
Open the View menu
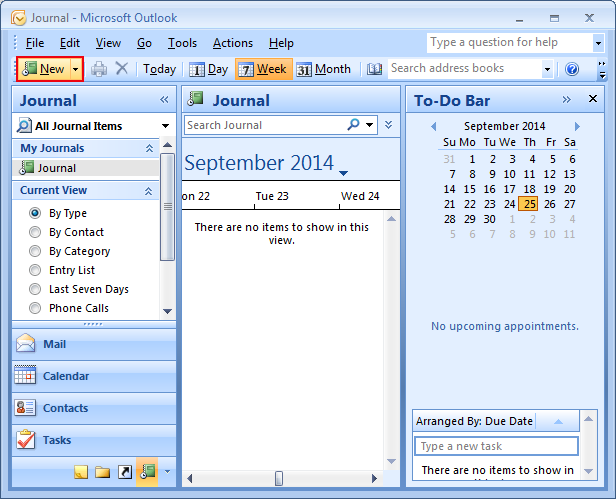coord(108,43)
